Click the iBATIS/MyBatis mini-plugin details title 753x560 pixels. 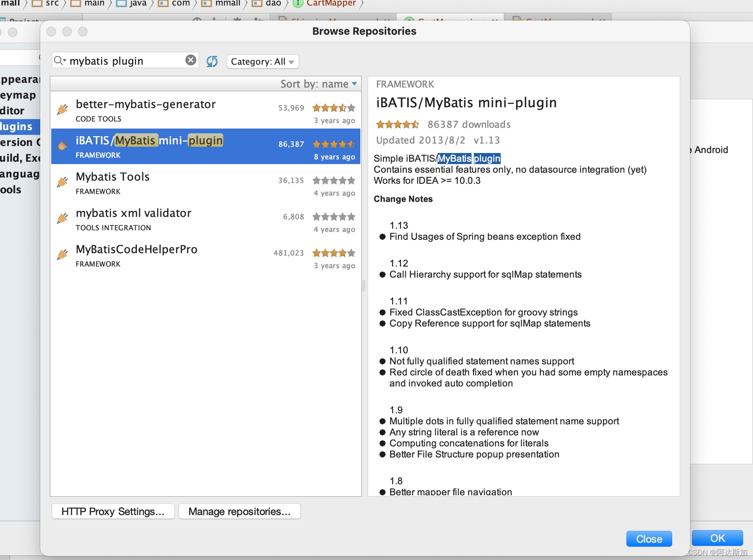(x=466, y=103)
